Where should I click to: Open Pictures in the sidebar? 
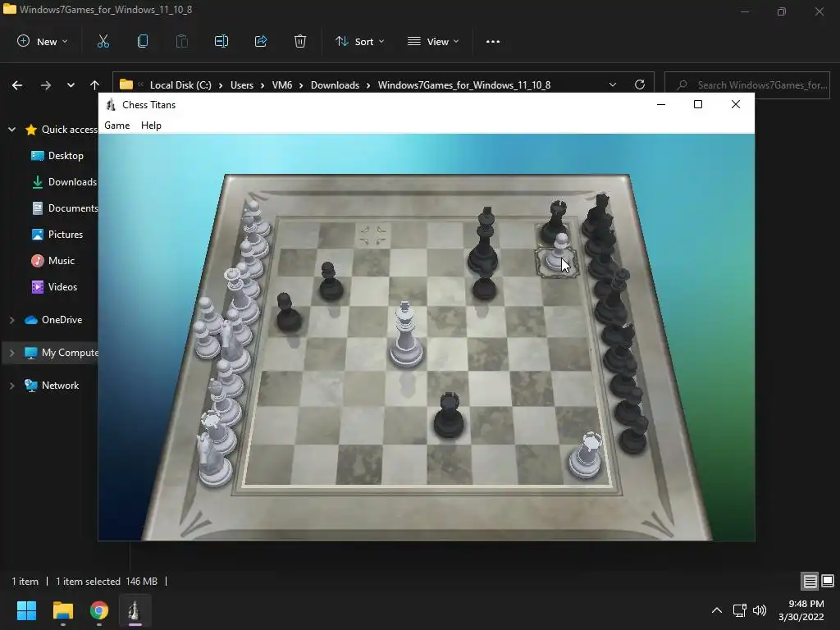pyautogui.click(x=57, y=235)
